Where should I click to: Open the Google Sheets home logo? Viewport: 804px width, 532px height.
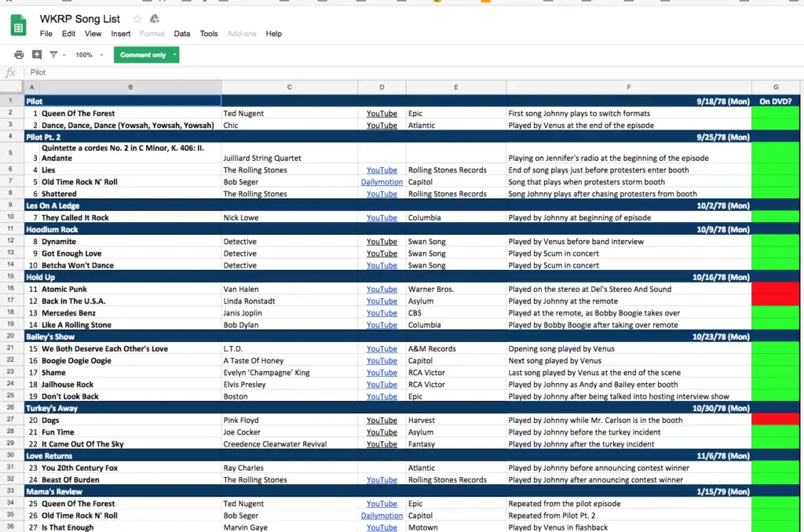(19, 26)
